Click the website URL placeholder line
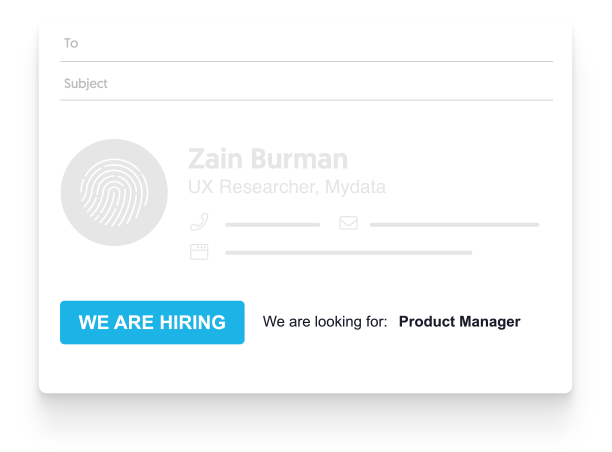This screenshot has height=452, width=612. [x=348, y=253]
